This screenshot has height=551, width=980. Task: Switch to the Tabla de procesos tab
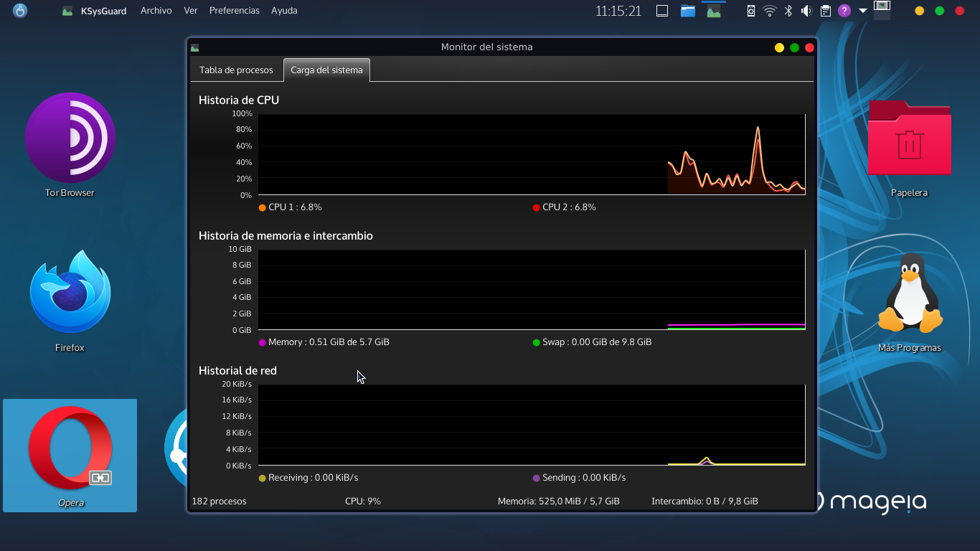click(236, 70)
